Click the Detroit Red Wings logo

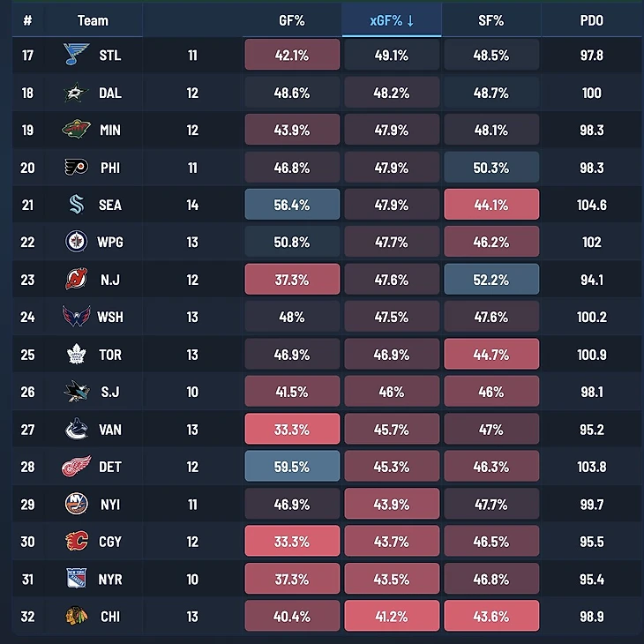tap(77, 467)
